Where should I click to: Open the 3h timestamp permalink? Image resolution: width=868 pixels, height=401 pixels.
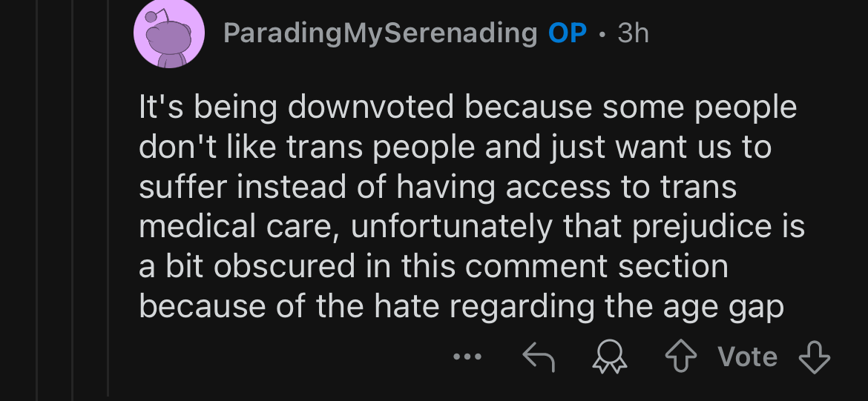coord(633,34)
